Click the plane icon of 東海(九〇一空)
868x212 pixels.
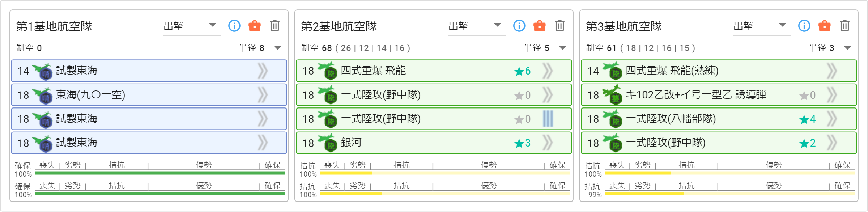(x=43, y=95)
